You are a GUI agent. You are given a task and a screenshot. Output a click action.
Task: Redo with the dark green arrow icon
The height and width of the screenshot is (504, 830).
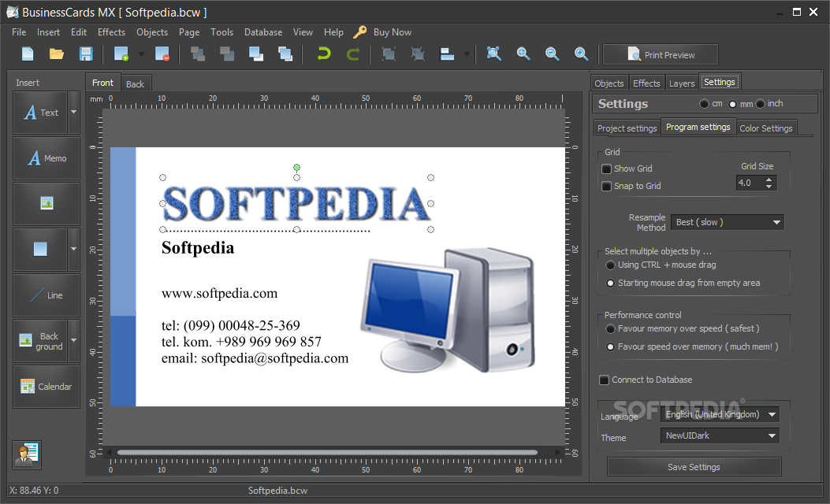click(353, 54)
